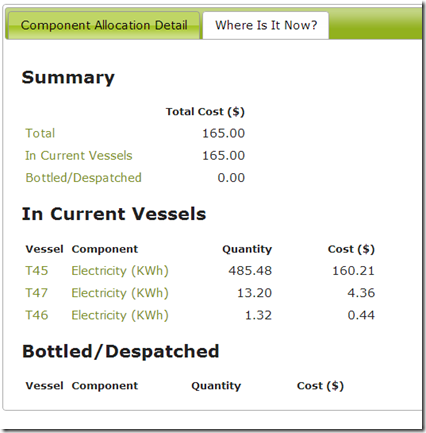426x433 pixels.
Task: Click Vessel header in Current Vessels table
Action: [44, 249]
